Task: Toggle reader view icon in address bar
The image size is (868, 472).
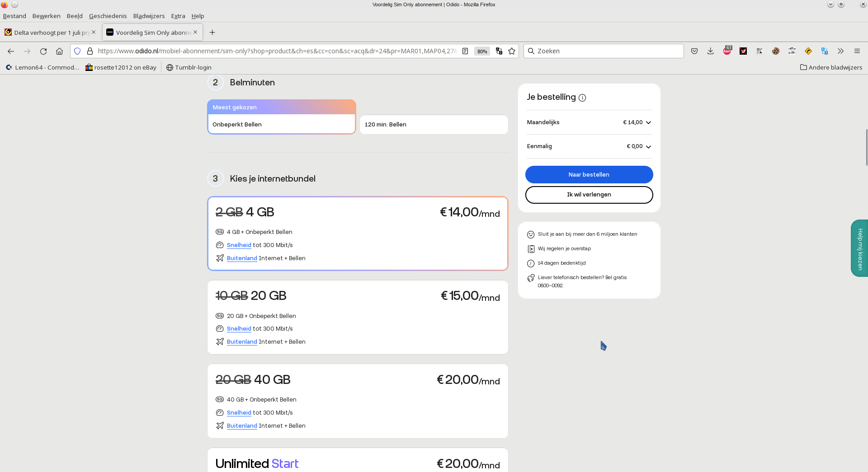Action: (465, 51)
